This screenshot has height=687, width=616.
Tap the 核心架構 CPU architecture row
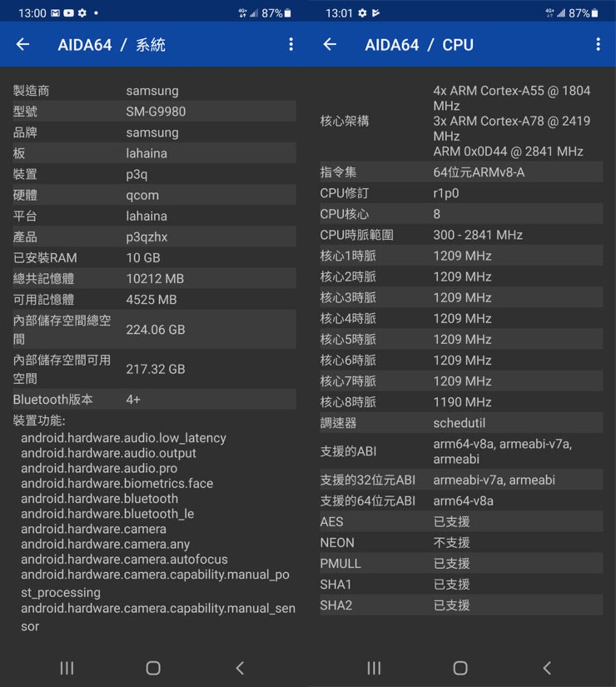pos(461,121)
